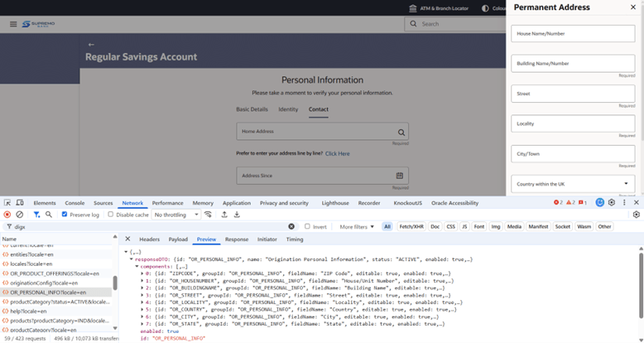Image resolution: width=644 pixels, height=343 pixels.
Task: Open the calendar icon in Address Since
Action: pyautogui.click(x=399, y=176)
